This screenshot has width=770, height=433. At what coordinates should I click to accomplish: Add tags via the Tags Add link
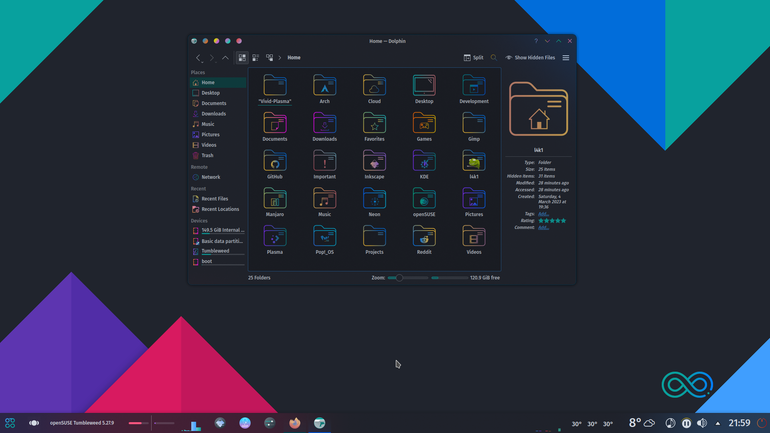click(x=543, y=214)
